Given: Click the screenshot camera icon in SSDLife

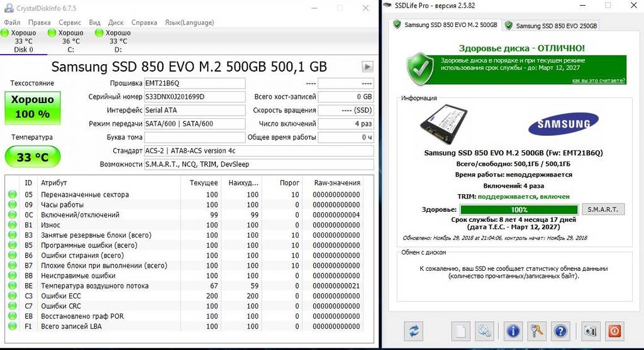Looking at the screenshot, I should tap(590, 331).
